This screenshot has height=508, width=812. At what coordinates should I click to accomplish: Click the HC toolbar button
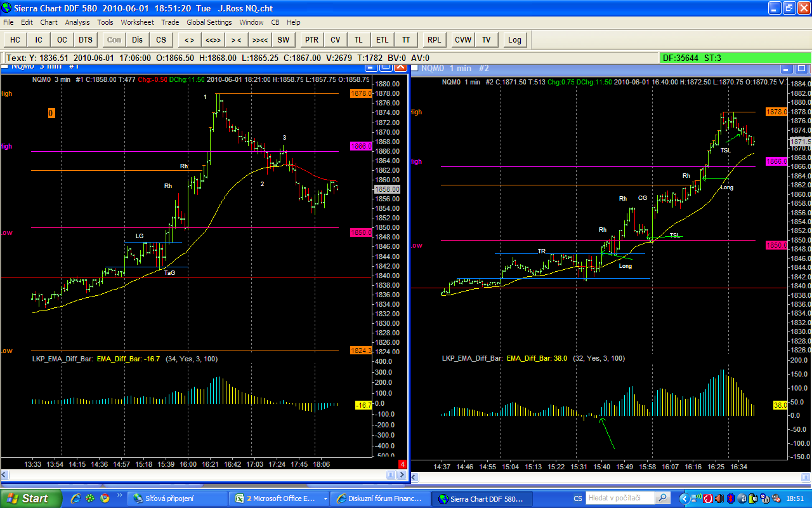tap(15, 39)
